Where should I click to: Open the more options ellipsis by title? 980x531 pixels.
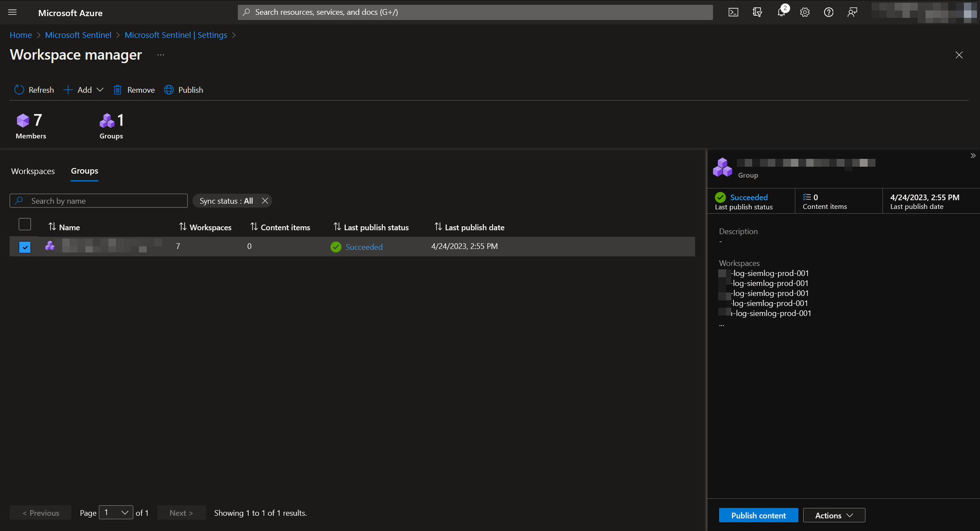pyautogui.click(x=161, y=55)
